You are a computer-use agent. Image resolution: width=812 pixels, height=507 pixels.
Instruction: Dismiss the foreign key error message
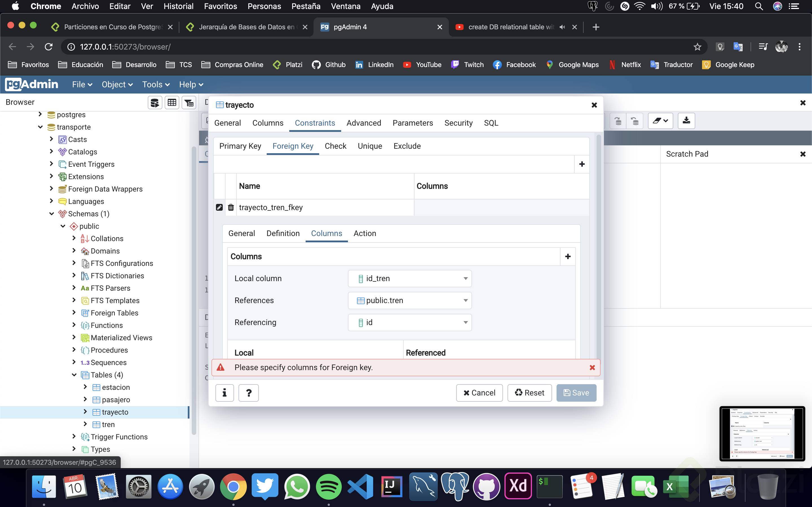pos(592,368)
